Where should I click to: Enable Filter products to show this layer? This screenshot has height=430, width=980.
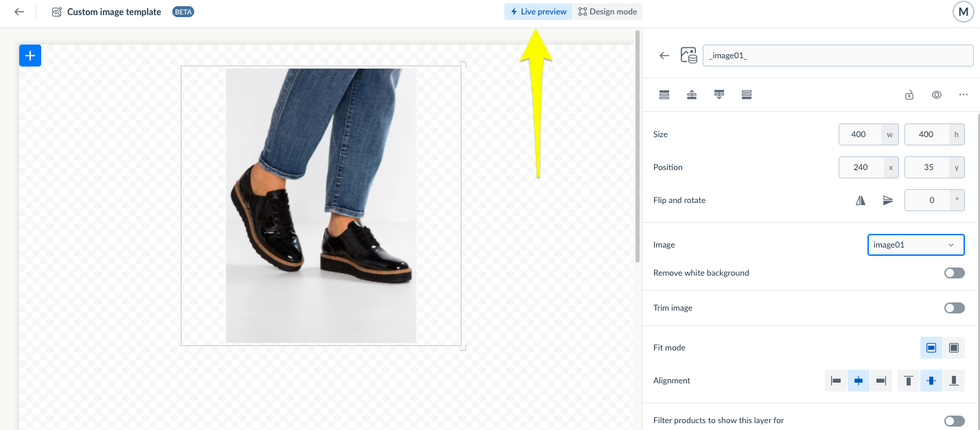pyautogui.click(x=954, y=420)
